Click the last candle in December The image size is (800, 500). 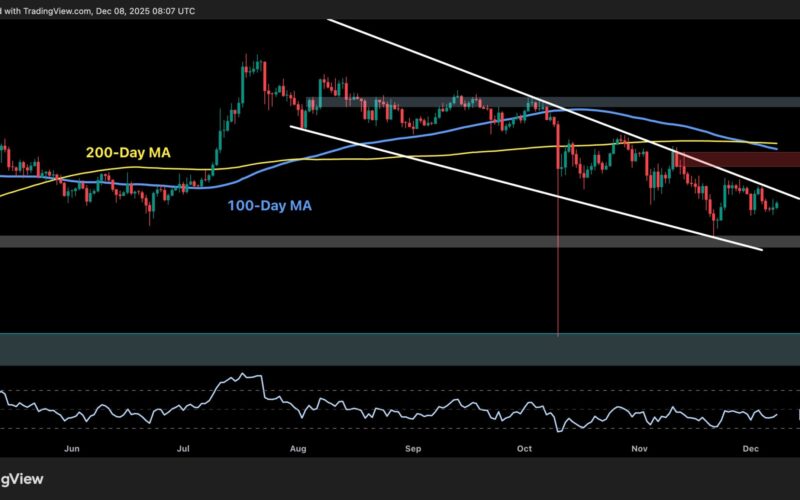[x=776, y=203]
